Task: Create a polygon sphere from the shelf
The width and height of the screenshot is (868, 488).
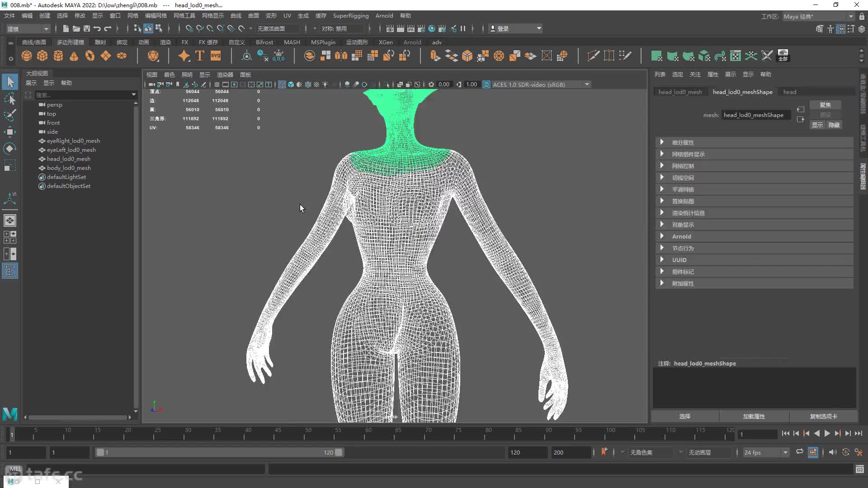Action: (x=27, y=56)
